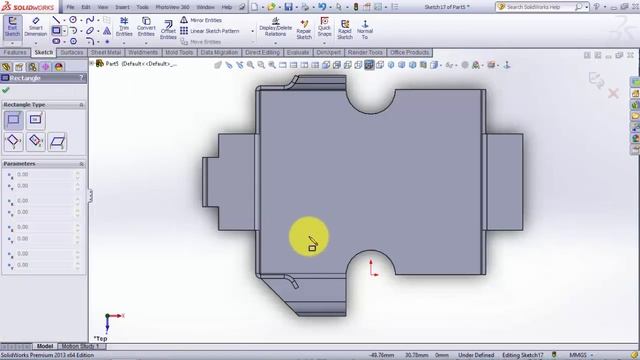Select the Sketch Fillet tool
Image resolution: width=640 pixels, height=360 pixels.
click(90, 41)
